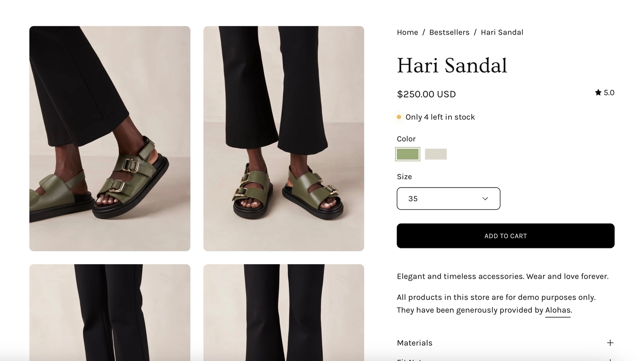This screenshot has height=361, width=644.
Task: Click the 5.0 rating score
Action: tap(609, 92)
